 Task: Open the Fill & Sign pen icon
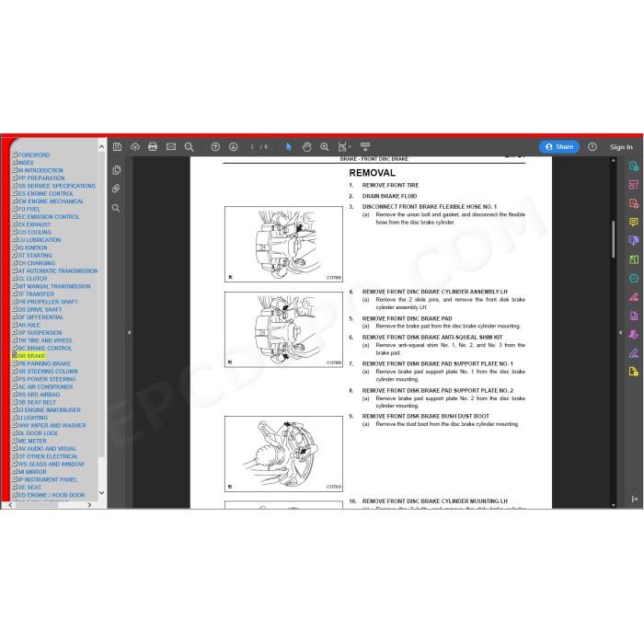pos(633,352)
